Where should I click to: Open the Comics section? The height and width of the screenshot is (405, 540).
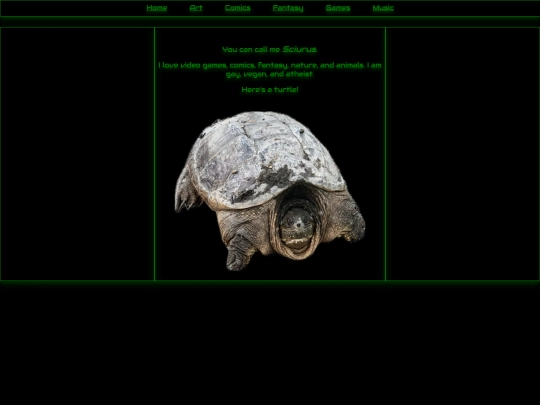pyautogui.click(x=238, y=8)
